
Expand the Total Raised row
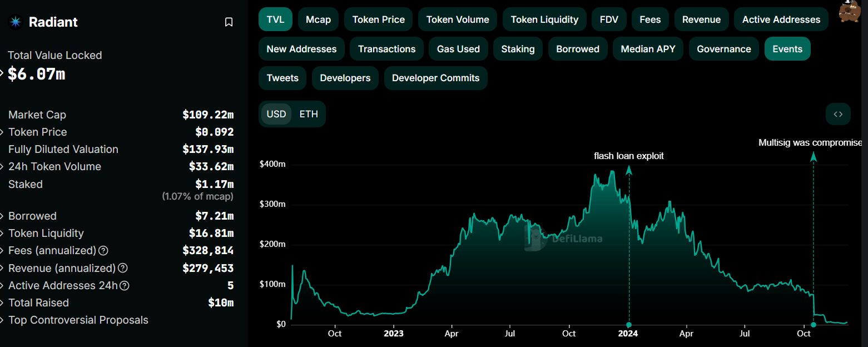(x=2, y=303)
